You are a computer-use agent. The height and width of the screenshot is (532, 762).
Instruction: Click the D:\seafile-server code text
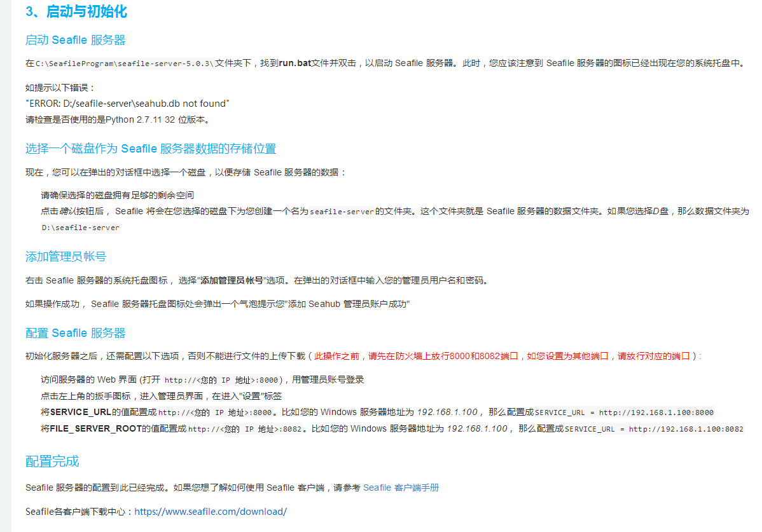[x=80, y=228]
